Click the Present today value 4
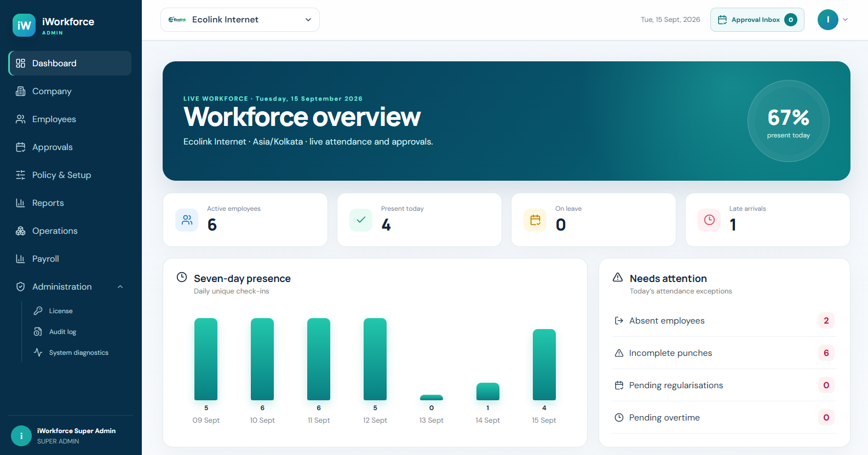Image resolution: width=868 pixels, height=455 pixels. tap(386, 225)
